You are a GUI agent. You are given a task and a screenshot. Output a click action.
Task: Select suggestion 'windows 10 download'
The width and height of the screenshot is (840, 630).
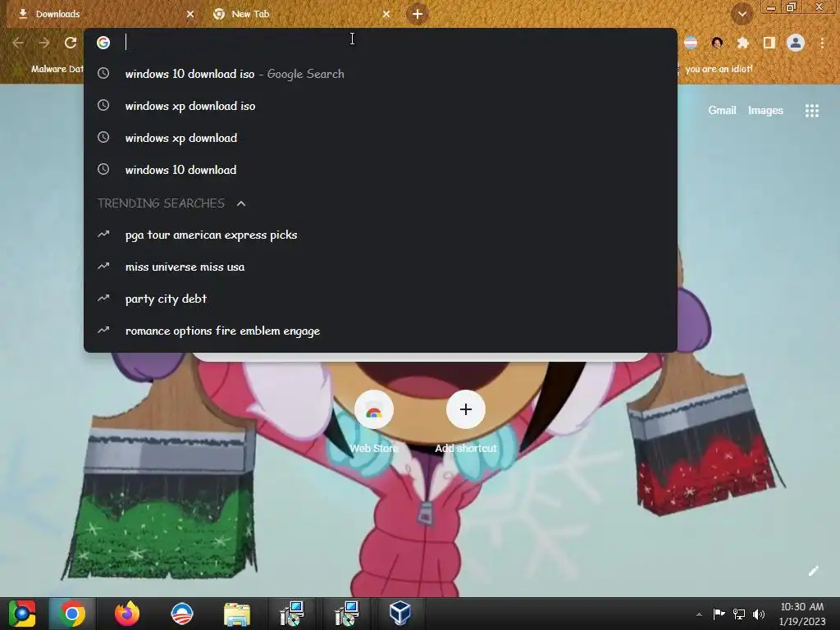pos(381,170)
